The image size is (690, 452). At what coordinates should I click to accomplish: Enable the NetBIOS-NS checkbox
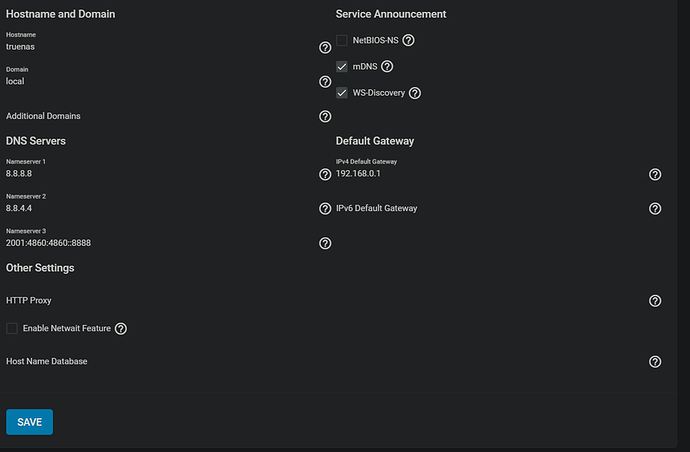click(x=342, y=40)
